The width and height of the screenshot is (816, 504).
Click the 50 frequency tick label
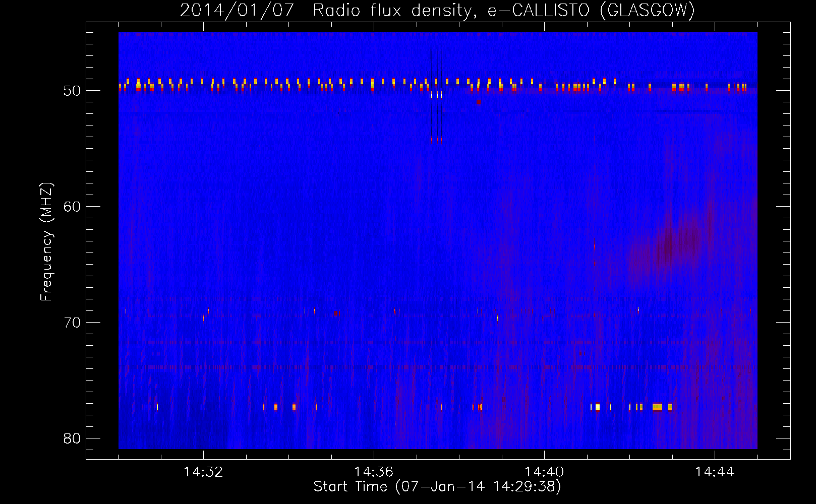click(73, 91)
